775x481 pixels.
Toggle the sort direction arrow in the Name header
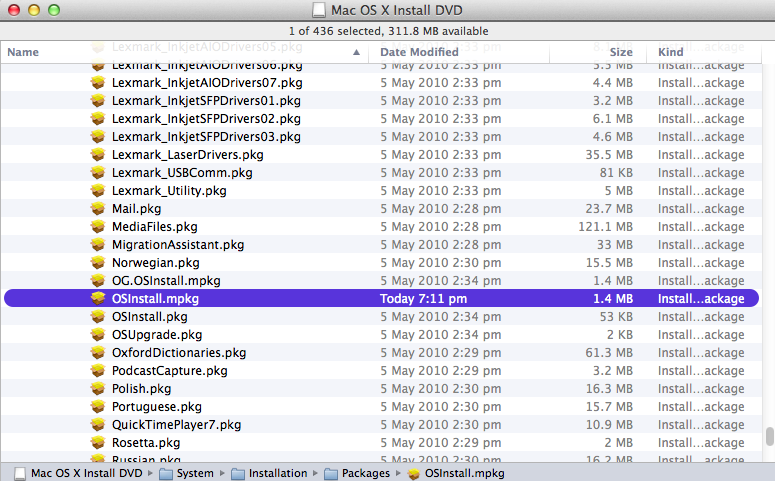coord(356,52)
